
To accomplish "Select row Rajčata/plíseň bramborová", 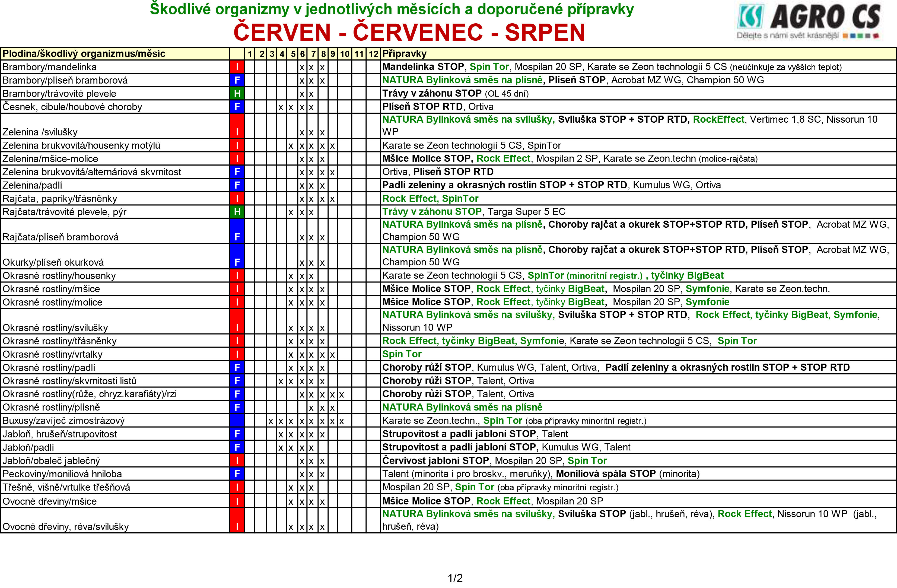I will coord(448,231).
